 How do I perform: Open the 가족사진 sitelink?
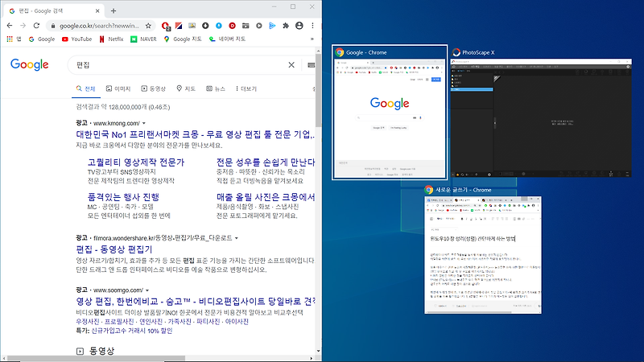point(180,321)
